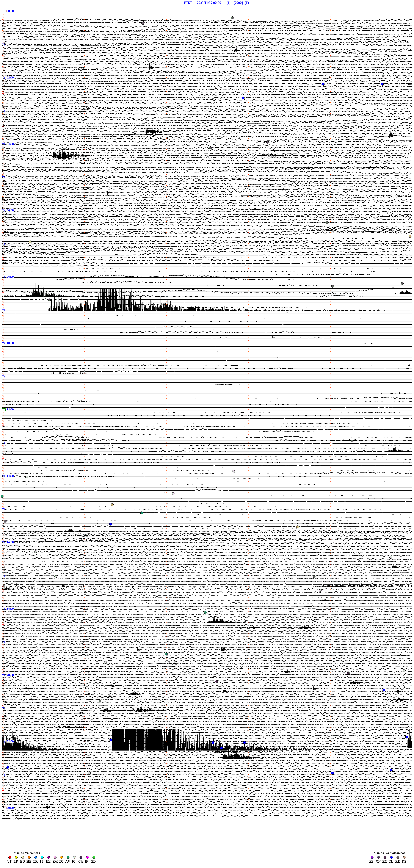Click the cyan TI legend swatch

[x=42, y=857]
